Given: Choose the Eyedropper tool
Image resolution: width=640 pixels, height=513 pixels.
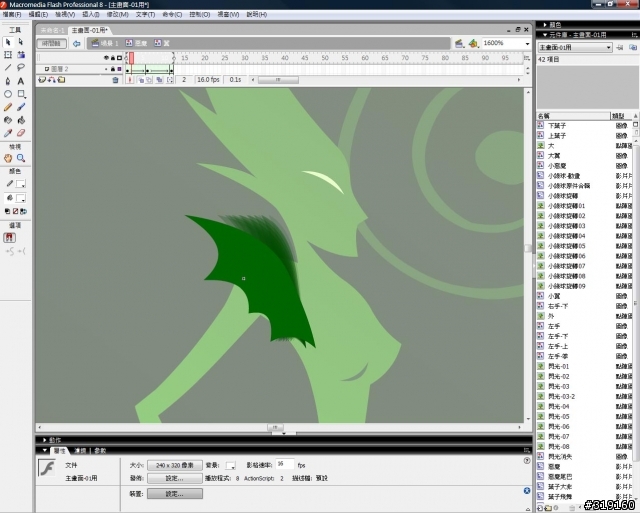Looking at the screenshot, I should pyautogui.click(x=8, y=133).
